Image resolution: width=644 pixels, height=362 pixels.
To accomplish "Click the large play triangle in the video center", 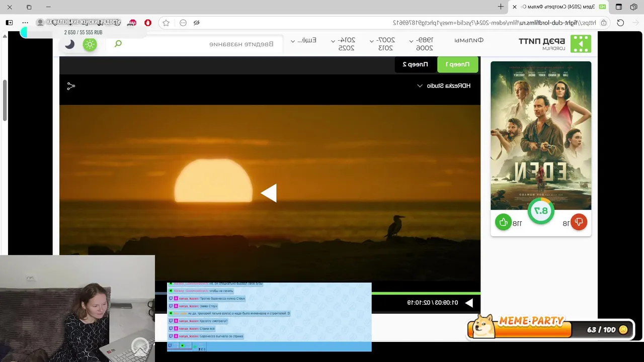I will point(269,193).
